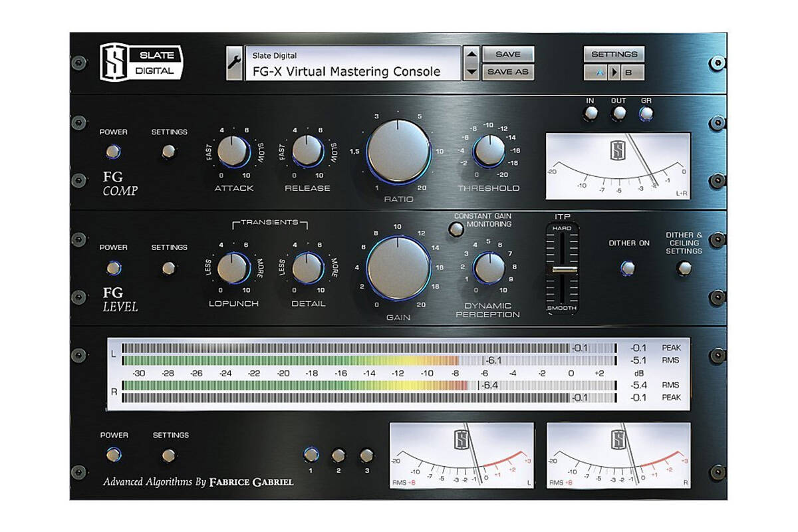Toggle the DITHER ON button
This screenshot has width=798, height=532.
(x=628, y=269)
